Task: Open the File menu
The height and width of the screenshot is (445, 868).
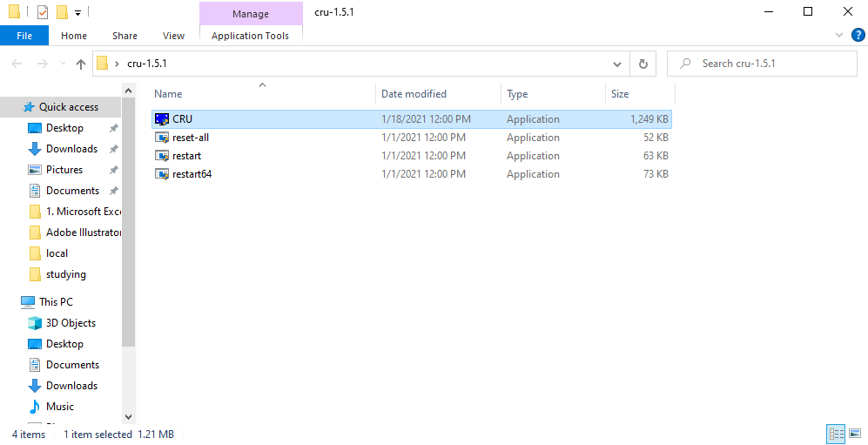Action: point(24,36)
